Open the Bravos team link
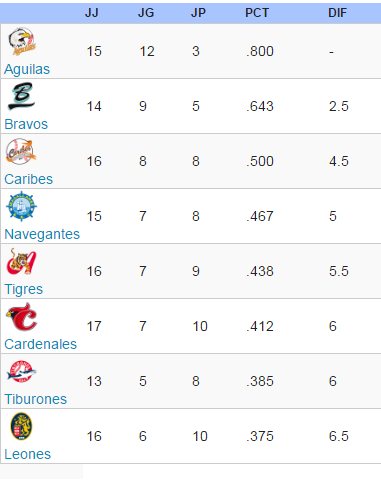 [x=26, y=124]
